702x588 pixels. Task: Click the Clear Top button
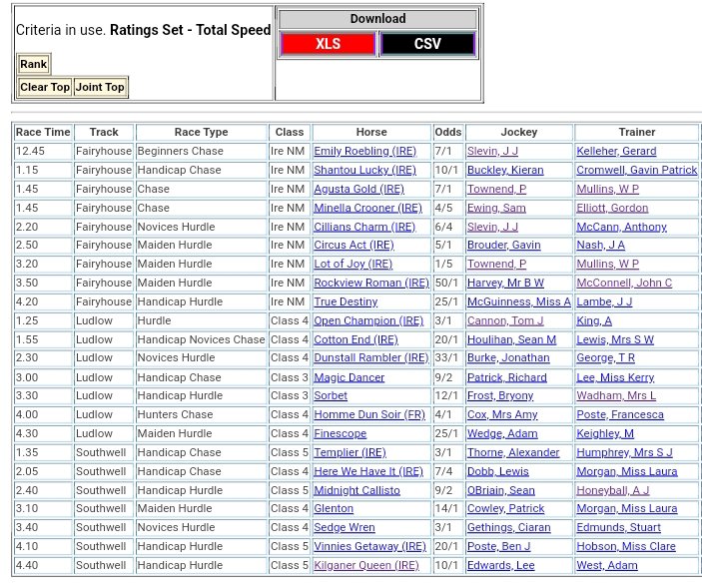click(45, 87)
